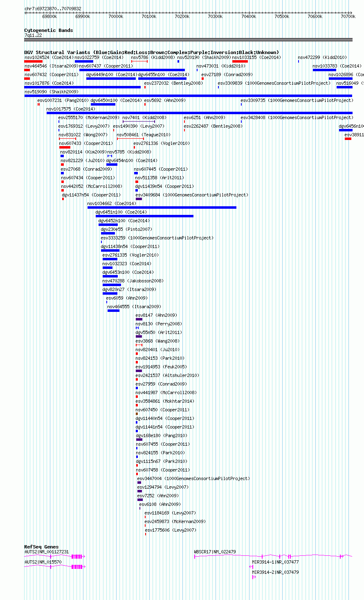Select gene WBSCR17|NM_022479
The height and width of the screenshot is (600, 364).
click(215, 552)
